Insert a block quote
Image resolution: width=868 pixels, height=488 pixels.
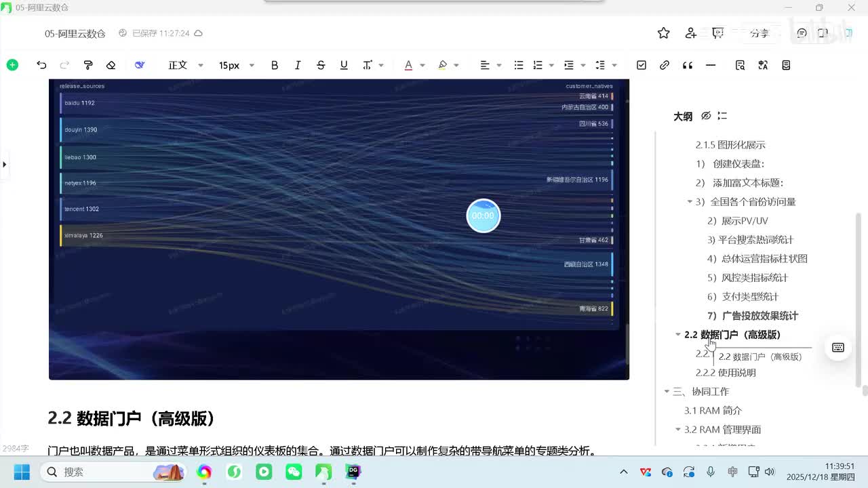pos(688,65)
